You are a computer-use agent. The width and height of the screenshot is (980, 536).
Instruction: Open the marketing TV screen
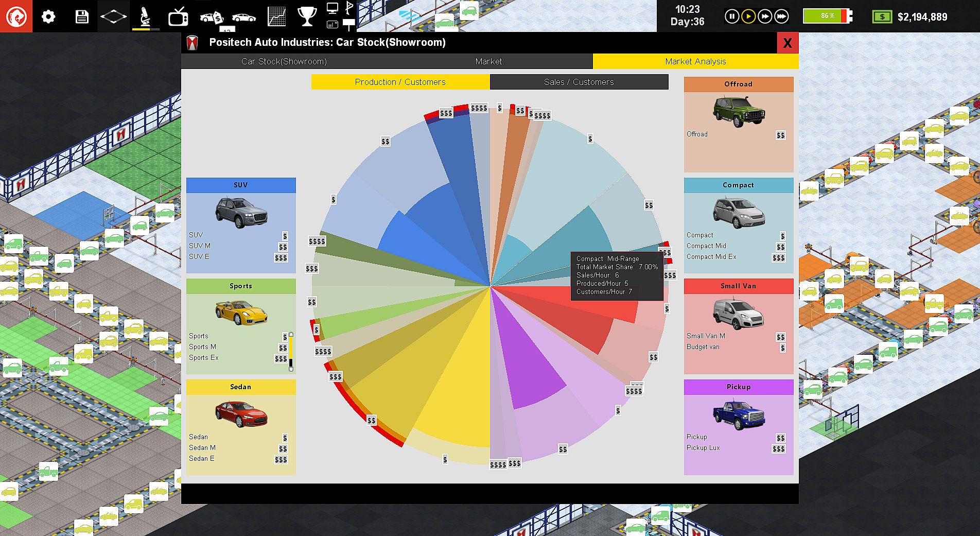[178, 16]
